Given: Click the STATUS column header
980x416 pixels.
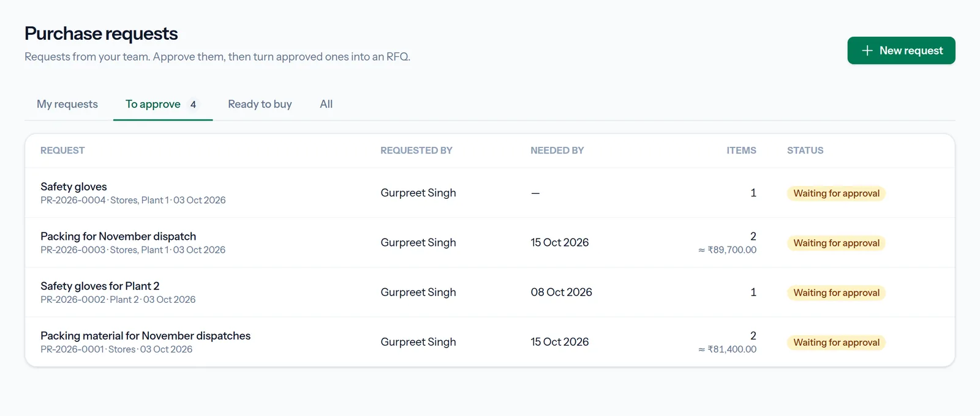Looking at the screenshot, I should click(x=805, y=150).
